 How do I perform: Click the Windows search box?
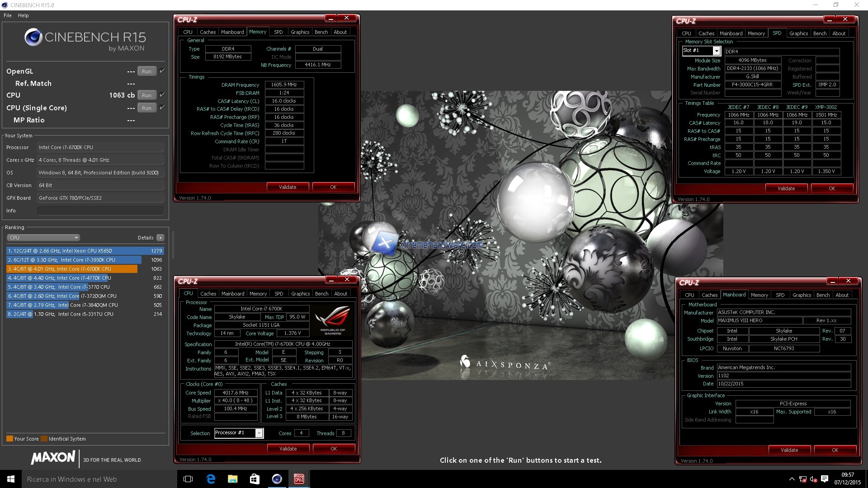(90, 479)
